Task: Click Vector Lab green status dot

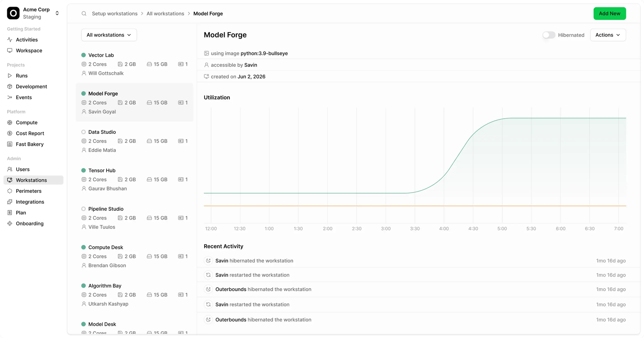Action: (83, 55)
